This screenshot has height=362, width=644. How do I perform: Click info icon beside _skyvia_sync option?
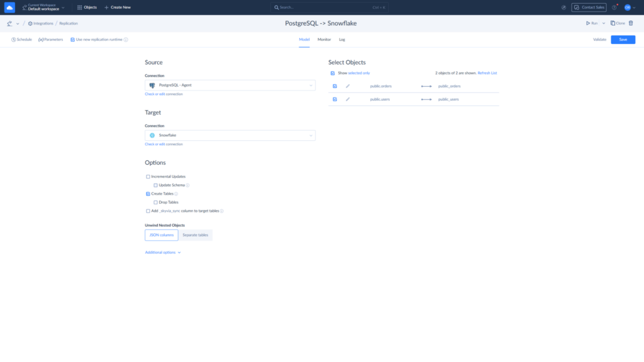pyautogui.click(x=222, y=211)
